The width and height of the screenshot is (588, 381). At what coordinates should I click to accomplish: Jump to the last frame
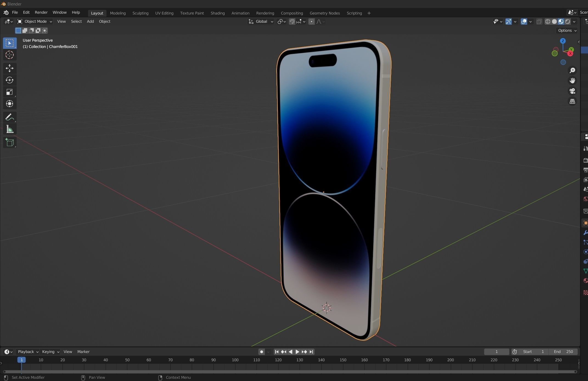point(311,352)
